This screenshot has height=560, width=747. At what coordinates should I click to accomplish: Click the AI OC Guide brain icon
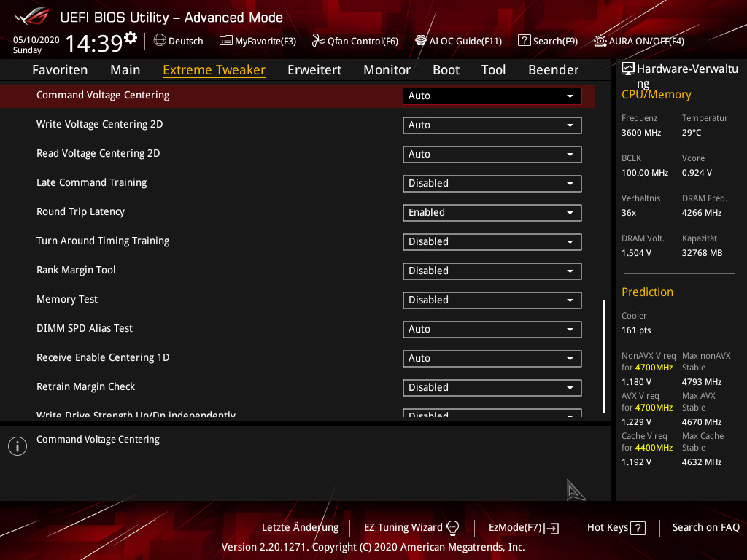pos(421,41)
